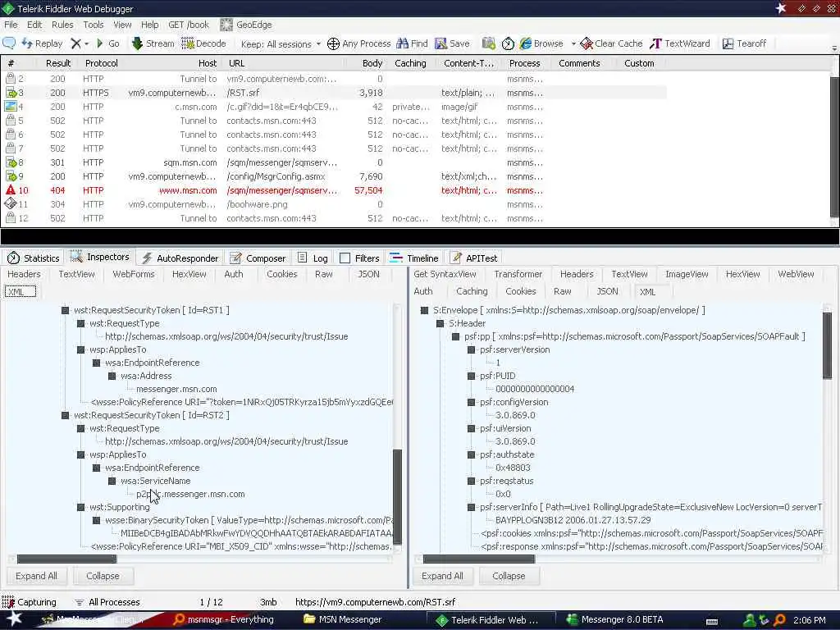The width and height of the screenshot is (840, 630).
Task: Open the APITest tab
Action: pyautogui.click(x=473, y=258)
